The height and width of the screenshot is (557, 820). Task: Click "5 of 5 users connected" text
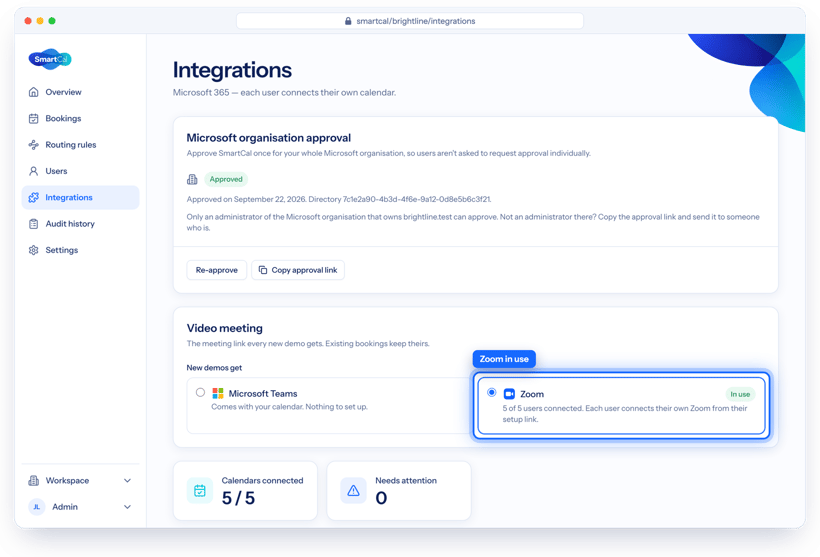[543, 408]
